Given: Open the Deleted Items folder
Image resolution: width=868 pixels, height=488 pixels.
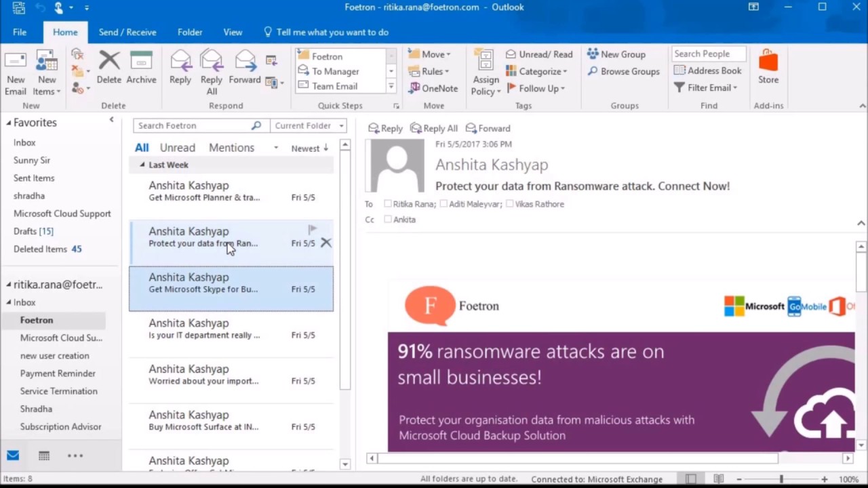Looking at the screenshot, I should (47, 249).
